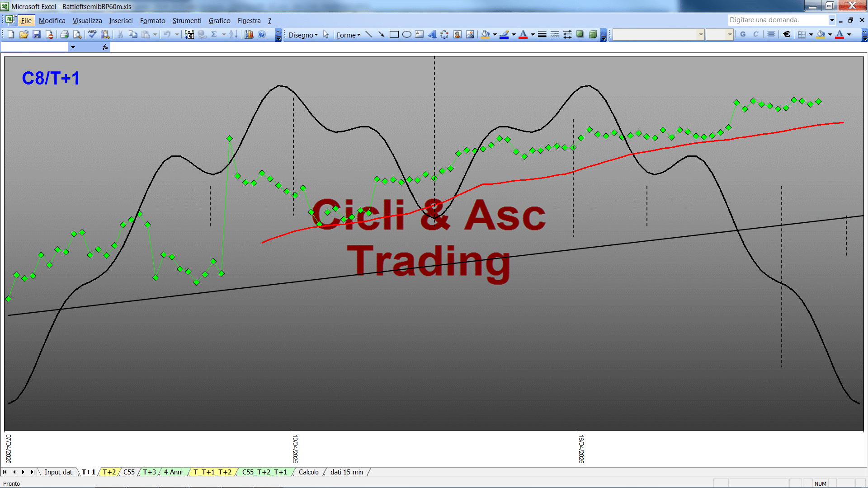Screen dimensions: 868x488
Task: Open the Disegno dropdown menu
Action: 303,35
